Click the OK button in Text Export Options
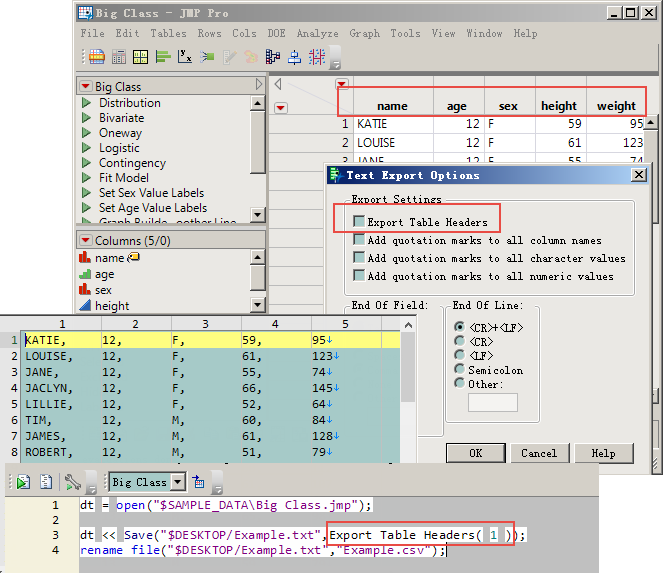Screen dimensions: 663x573 pos(475,453)
